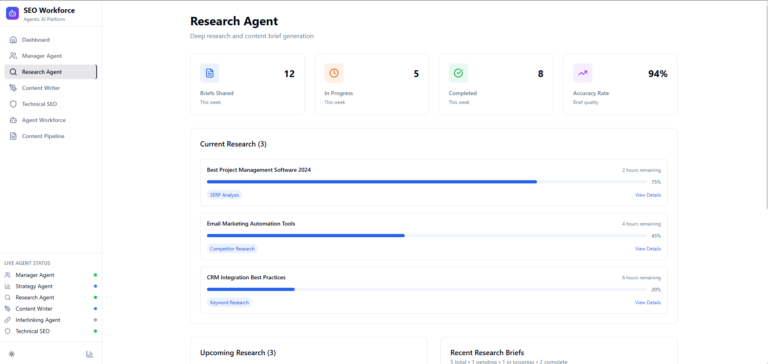Click the SERP Analysis tag

tap(224, 195)
